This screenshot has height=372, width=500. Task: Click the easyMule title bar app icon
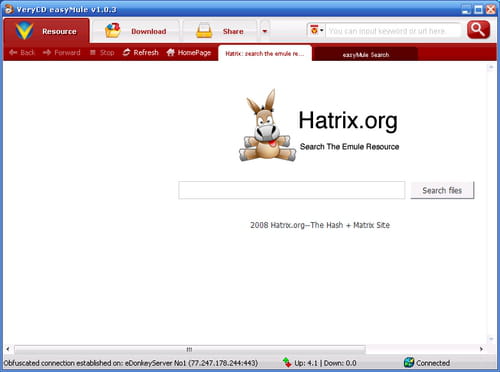point(9,9)
